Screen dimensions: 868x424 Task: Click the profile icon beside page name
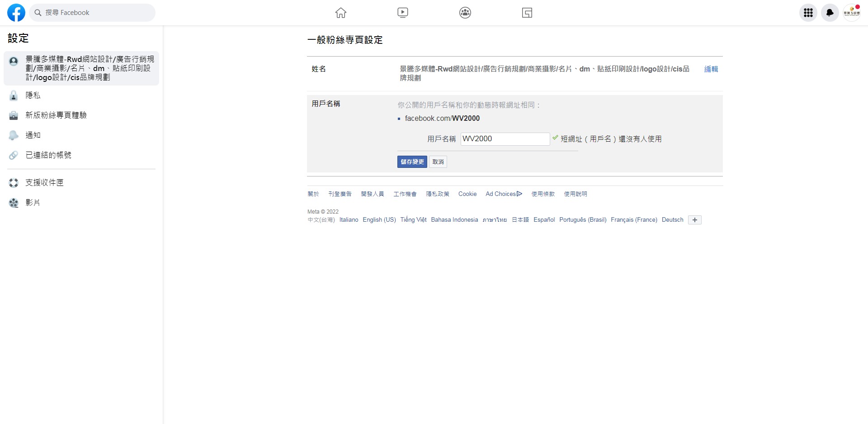[14, 61]
